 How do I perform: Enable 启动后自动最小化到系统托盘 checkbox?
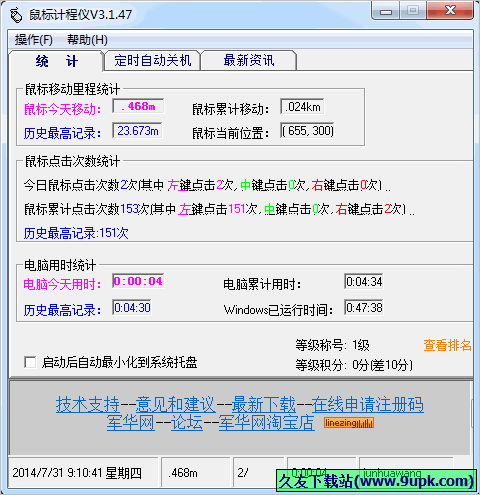tap(30, 362)
